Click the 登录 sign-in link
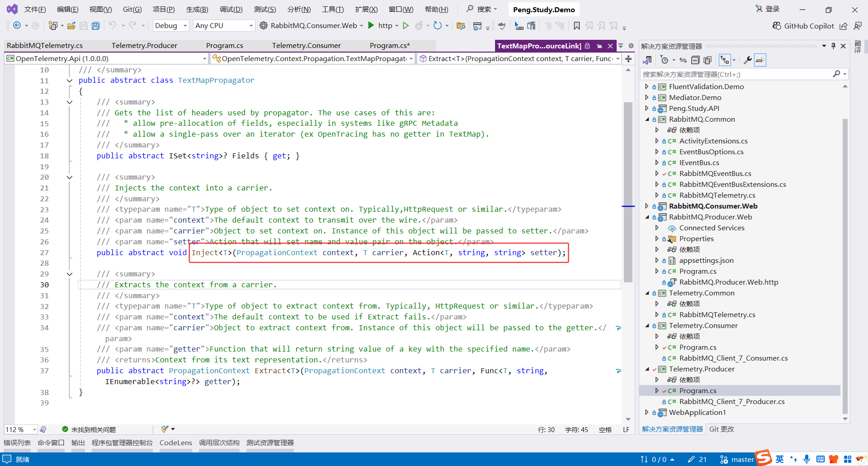The image size is (868, 466). click(767, 9)
